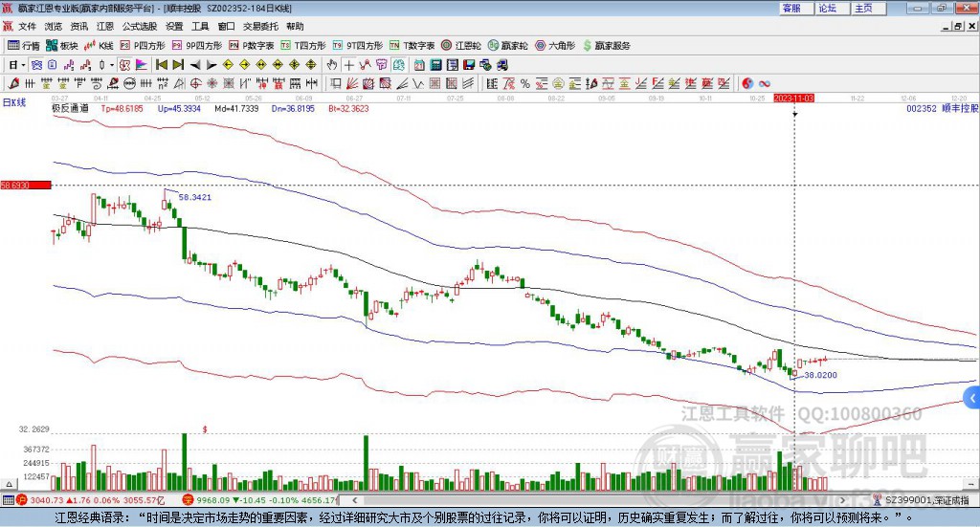Click the save floppy disk icon
Viewport: 980px width, 527px height.
click(469, 65)
